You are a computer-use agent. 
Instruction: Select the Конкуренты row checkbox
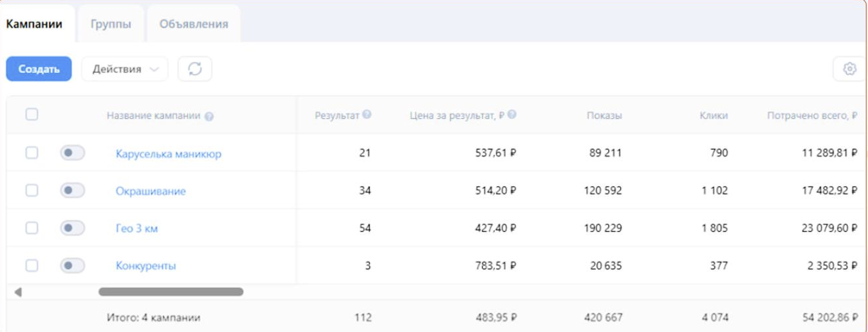32,265
